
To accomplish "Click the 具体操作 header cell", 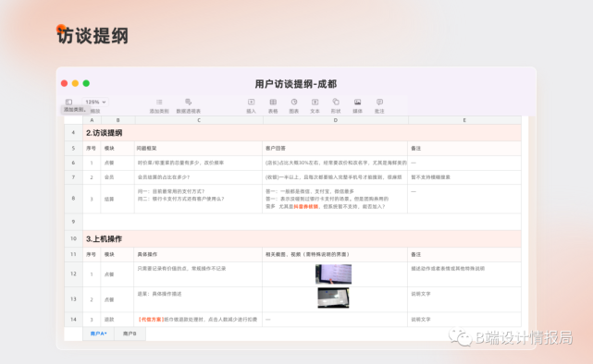I will tap(198, 254).
